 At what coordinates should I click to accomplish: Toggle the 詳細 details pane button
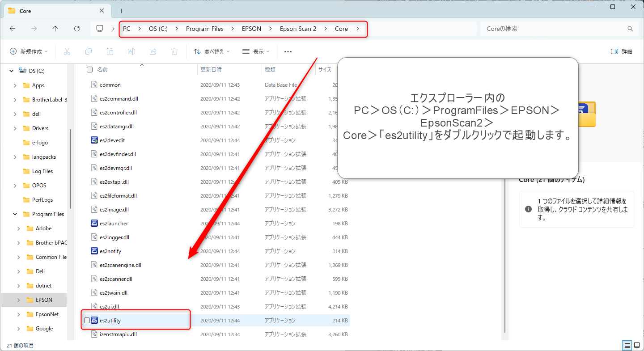(x=622, y=51)
